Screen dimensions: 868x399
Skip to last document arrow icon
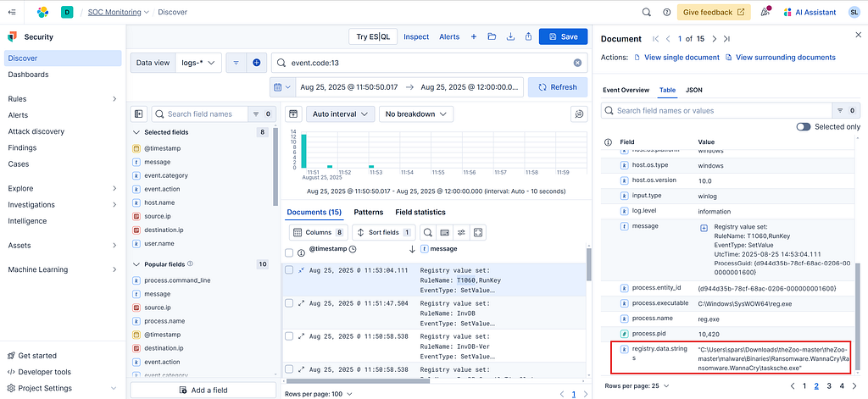[x=726, y=39]
